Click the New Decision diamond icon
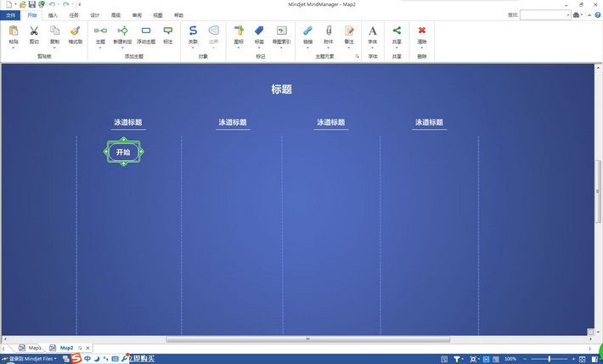This screenshot has height=364, width=603. pos(122,31)
